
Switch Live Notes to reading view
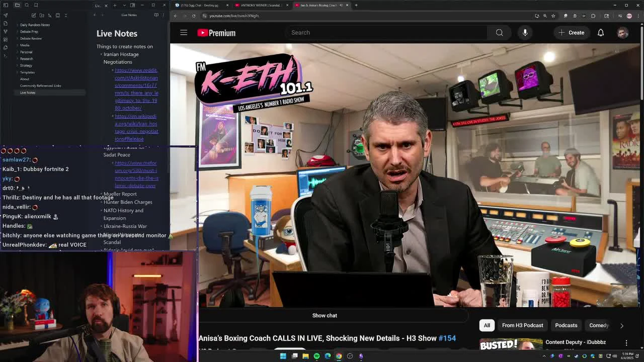point(156,15)
